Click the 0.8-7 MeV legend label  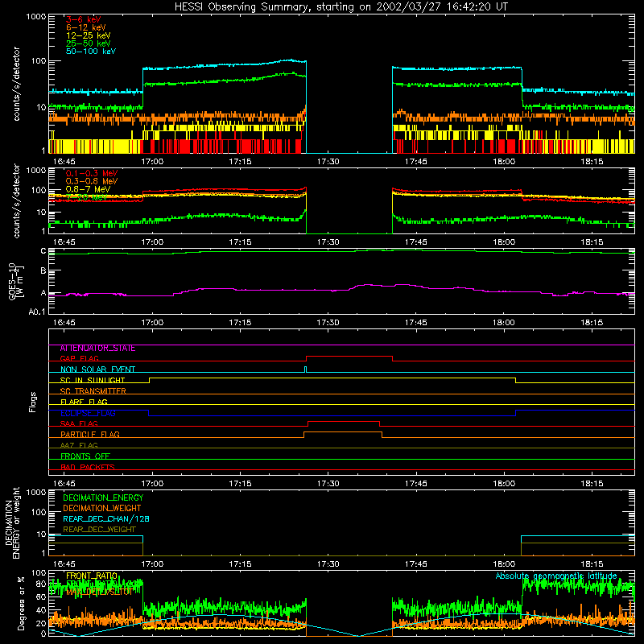[88, 189]
